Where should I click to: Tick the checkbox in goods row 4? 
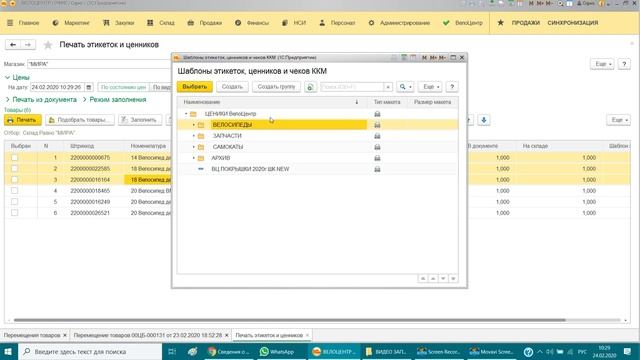point(15,191)
